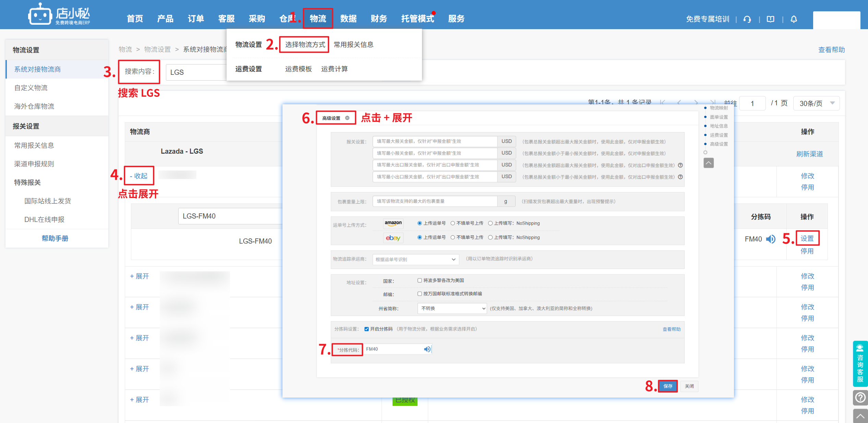Collapse advanced settings minus icon
868x423 pixels.
[347, 118]
